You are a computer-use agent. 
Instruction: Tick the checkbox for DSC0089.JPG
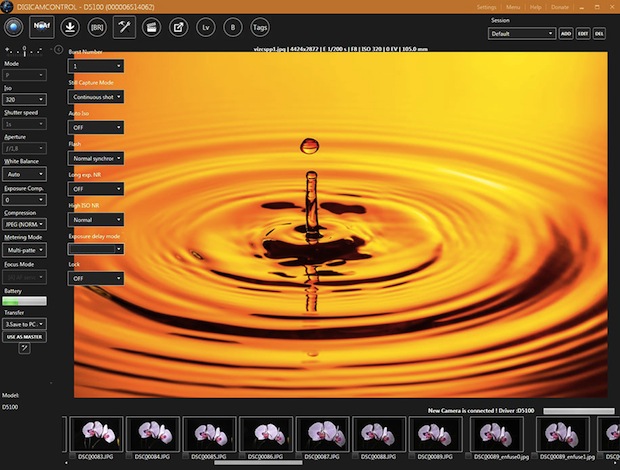[x=412, y=456]
